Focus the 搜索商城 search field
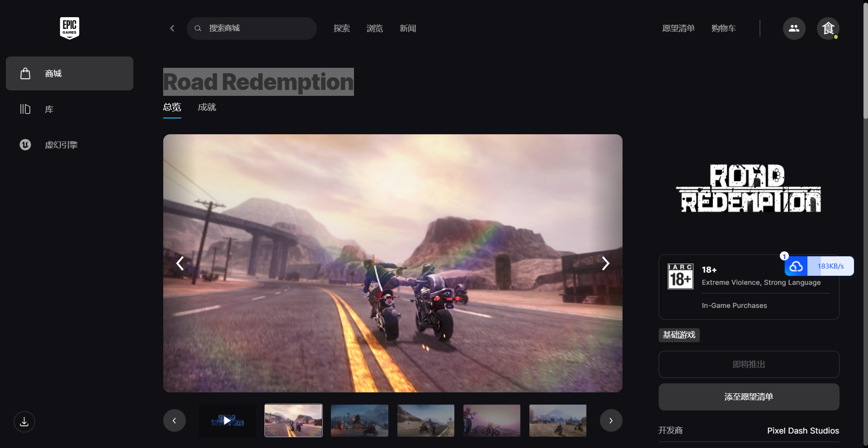The image size is (868, 448). (x=252, y=28)
